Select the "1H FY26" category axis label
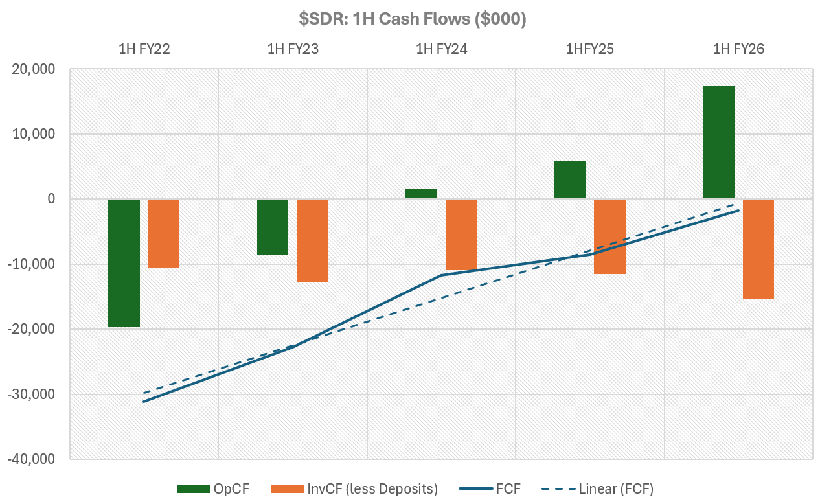 click(x=738, y=49)
